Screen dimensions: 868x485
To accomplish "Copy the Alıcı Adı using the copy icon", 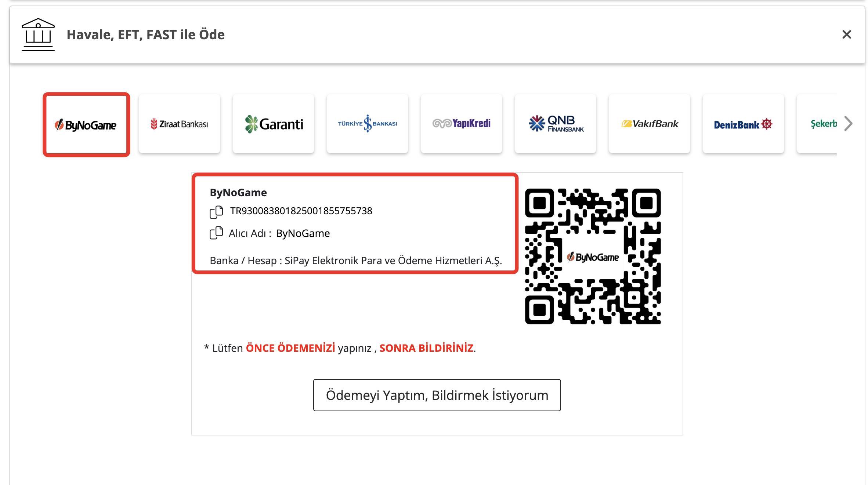I will pyautogui.click(x=217, y=233).
